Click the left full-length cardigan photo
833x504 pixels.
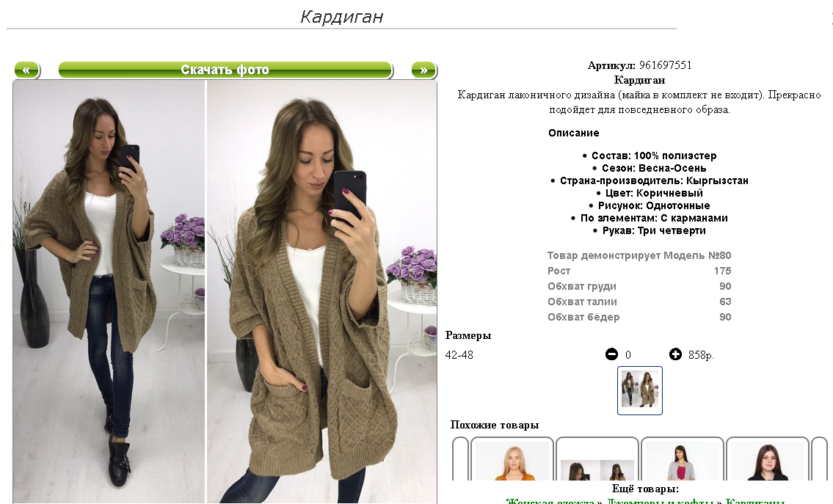(109, 291)
